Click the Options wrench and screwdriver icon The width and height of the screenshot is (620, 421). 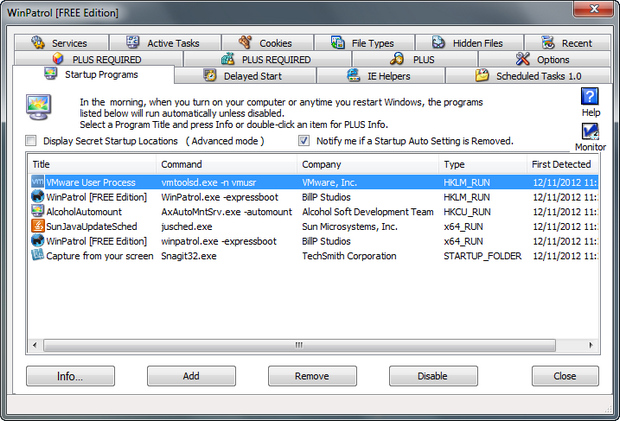point(522,59)
